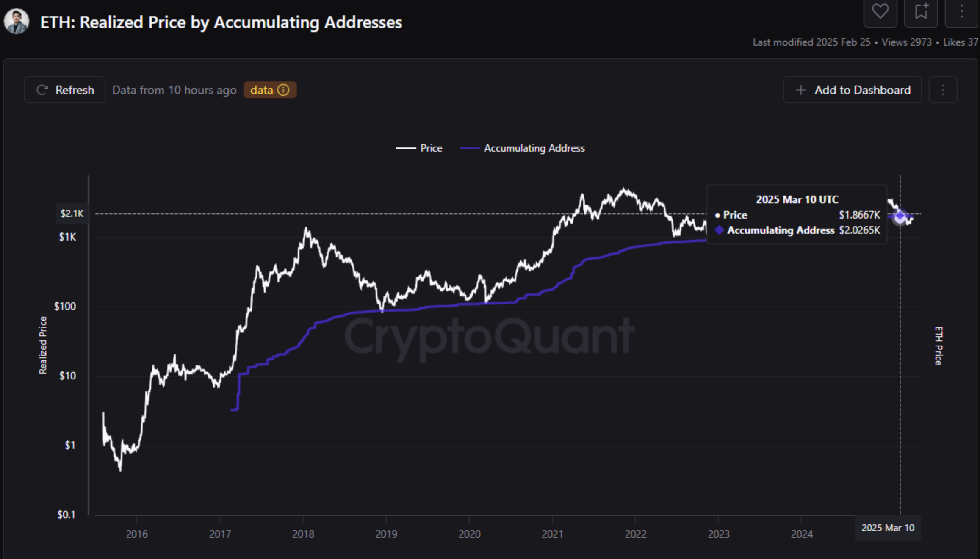Click the 2025 Mar 10 date label

tap(888, 528)
